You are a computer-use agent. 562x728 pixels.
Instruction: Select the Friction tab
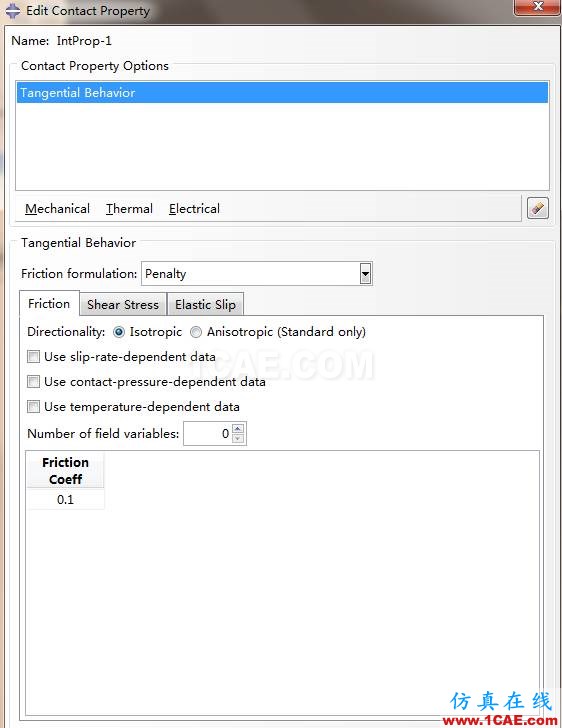click(49, 304)
